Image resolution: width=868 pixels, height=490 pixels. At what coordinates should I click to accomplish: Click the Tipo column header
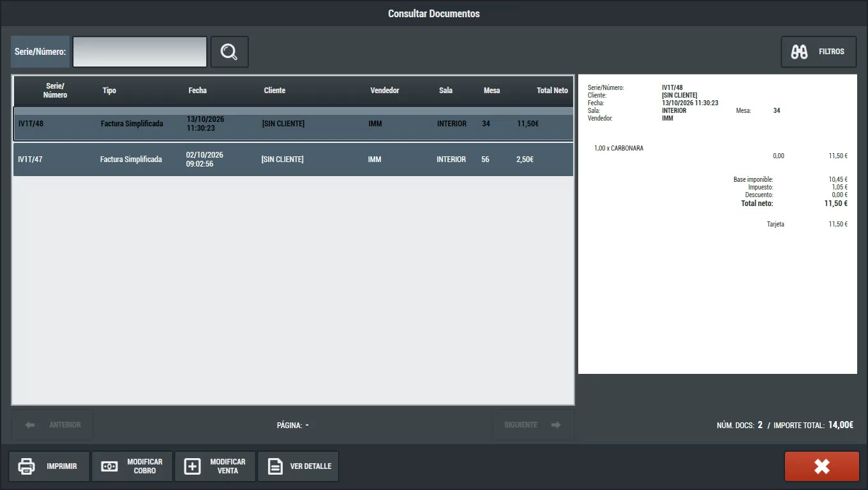110,91
